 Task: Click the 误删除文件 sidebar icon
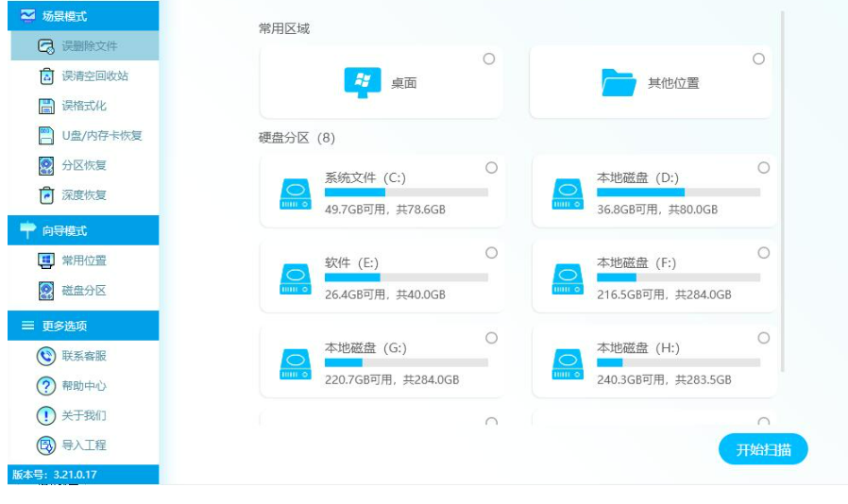point(45,46)
